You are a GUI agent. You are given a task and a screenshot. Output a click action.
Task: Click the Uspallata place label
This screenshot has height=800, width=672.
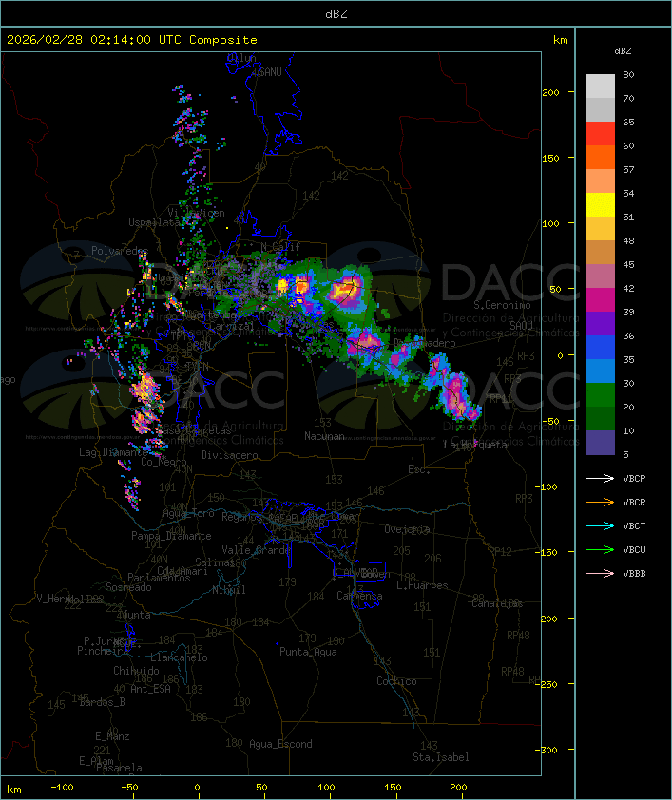pos(155,222)
